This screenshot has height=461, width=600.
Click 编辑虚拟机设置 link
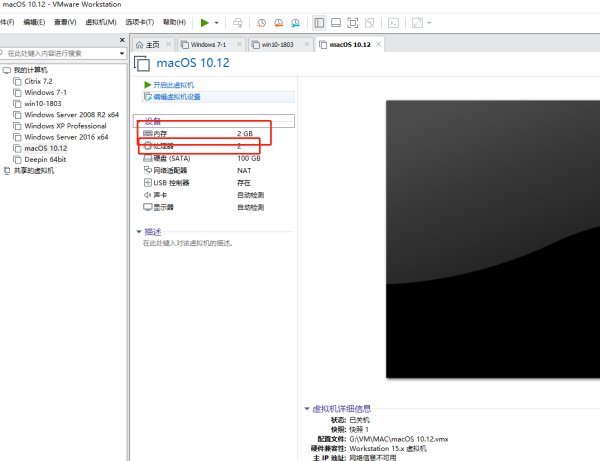pyautogui.click(x=177, y=97)
